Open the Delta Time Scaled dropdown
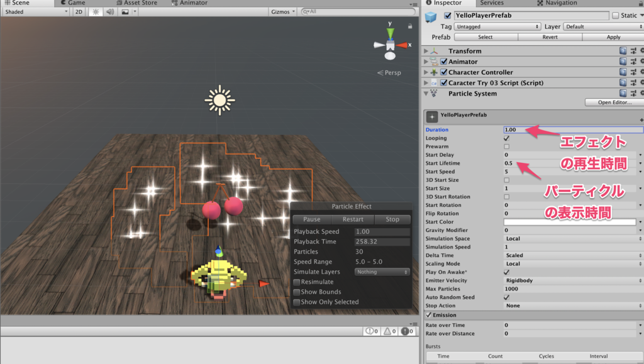644x364 pixels. 574,255
